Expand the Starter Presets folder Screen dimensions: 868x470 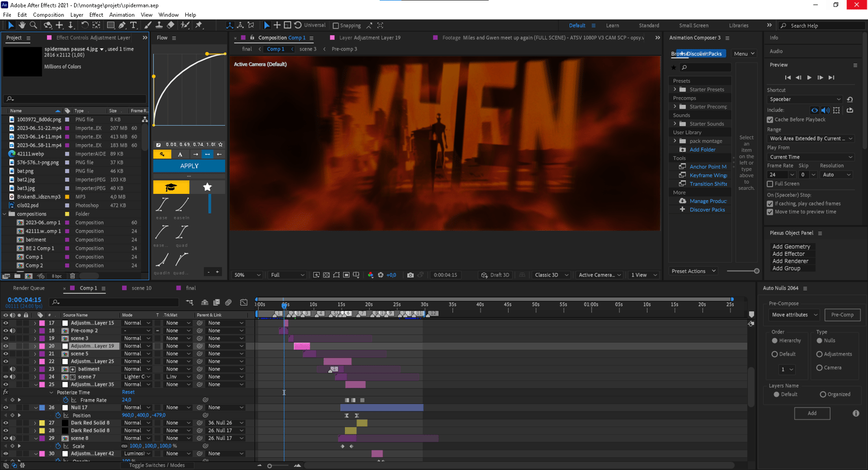[x=675, y=90]
